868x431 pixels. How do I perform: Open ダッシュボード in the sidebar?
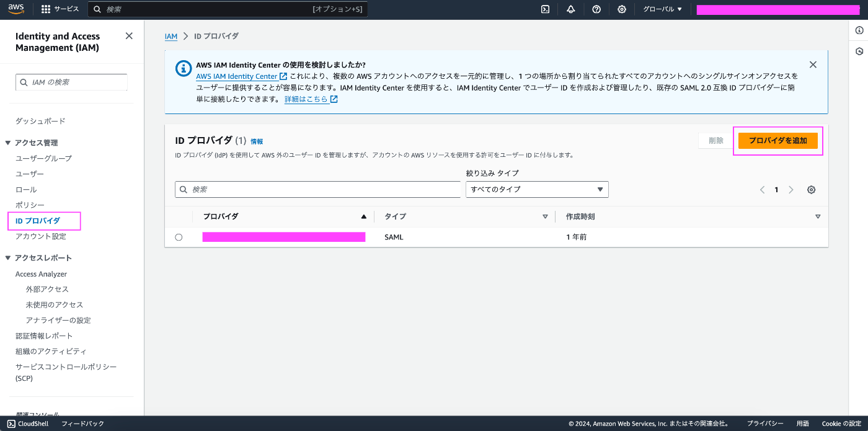tap(40, 121)
